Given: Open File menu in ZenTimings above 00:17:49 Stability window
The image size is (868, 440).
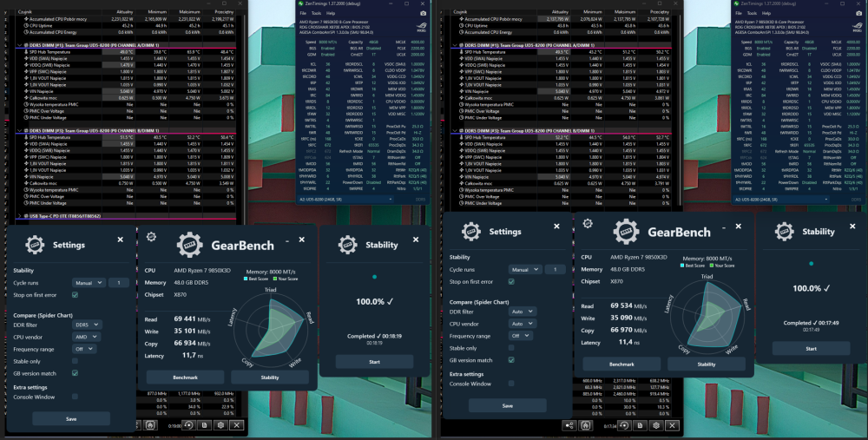Looking at the screenshot, I should coord(739,13).
